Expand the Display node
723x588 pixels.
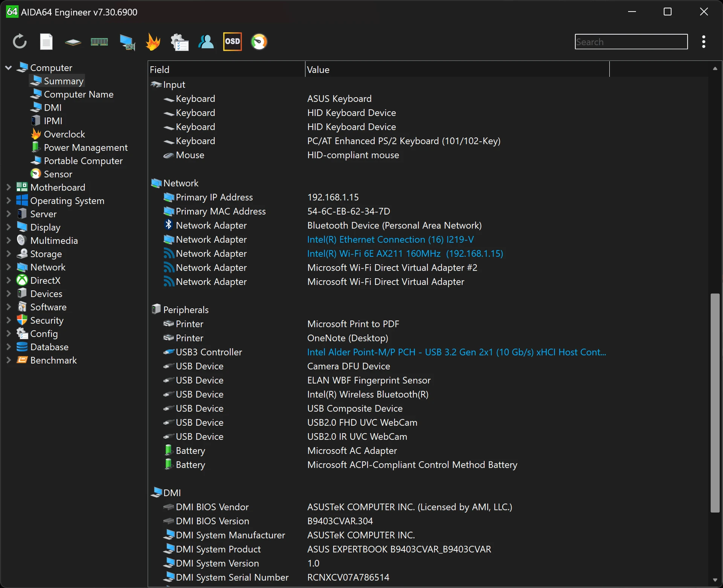pyautogui.click(x=8, y=227)
